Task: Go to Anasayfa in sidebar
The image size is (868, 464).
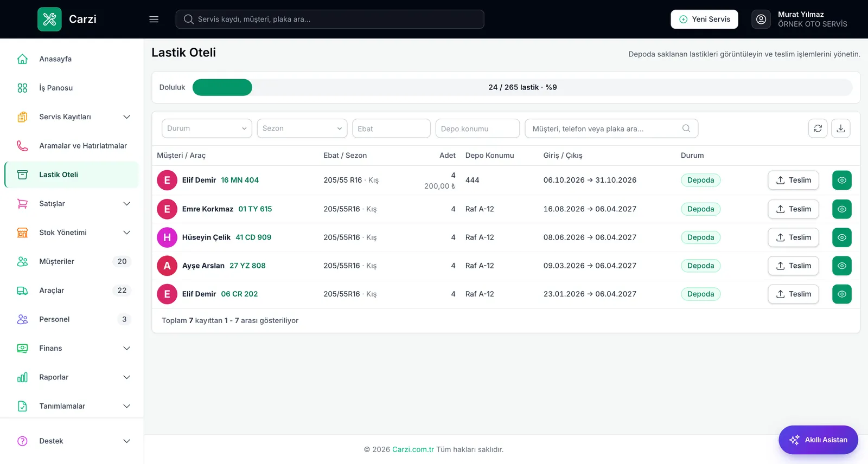Action: 72,59
